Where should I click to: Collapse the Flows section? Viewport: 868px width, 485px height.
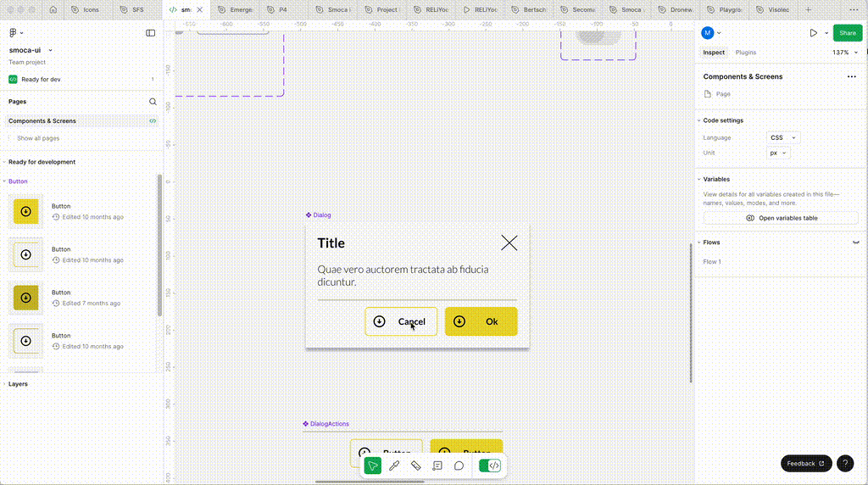click(x=699, y=242)
